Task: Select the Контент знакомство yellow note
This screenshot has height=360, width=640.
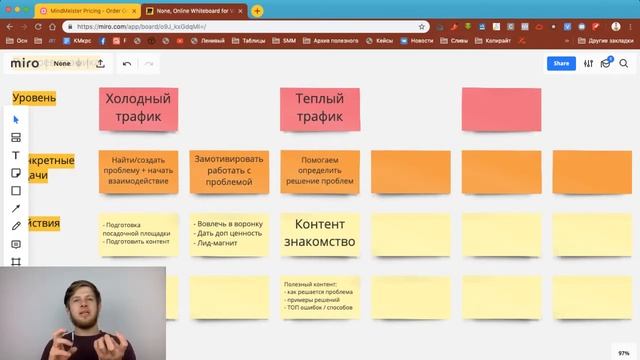Action: (x=320, y=234)
